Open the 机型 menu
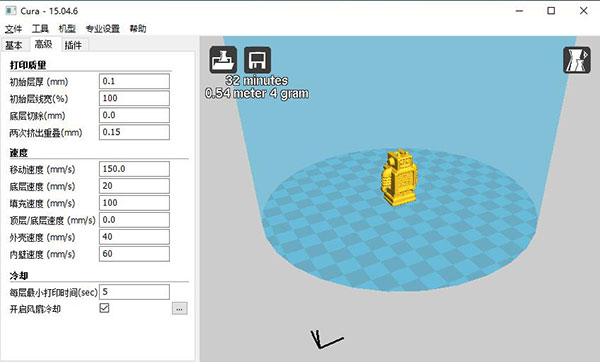This screenshot has width=600, height=362. (x=67, y=29)
